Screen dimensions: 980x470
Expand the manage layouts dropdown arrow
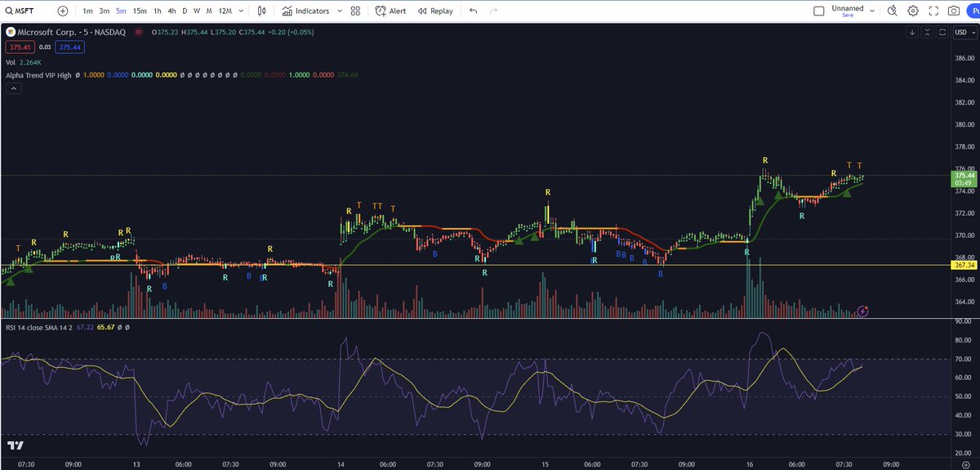(x=873, y=11)
